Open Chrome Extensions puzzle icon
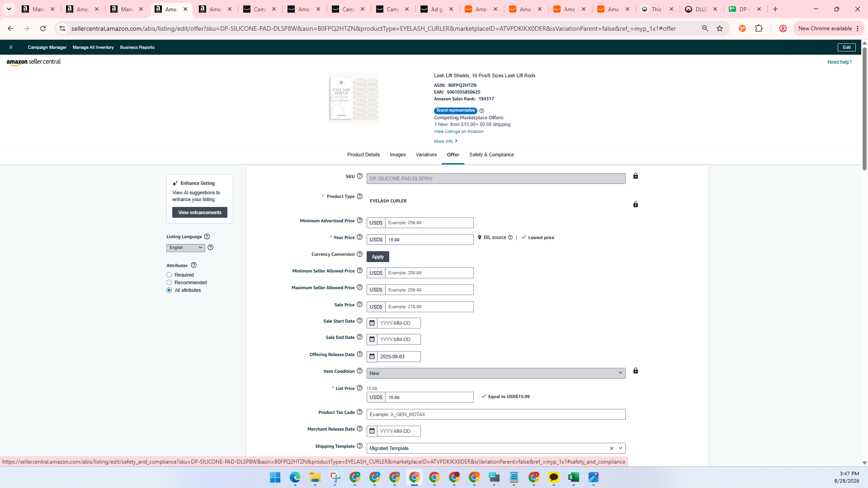The height and width of the screenshot is (488, 868). pos(759,28)
